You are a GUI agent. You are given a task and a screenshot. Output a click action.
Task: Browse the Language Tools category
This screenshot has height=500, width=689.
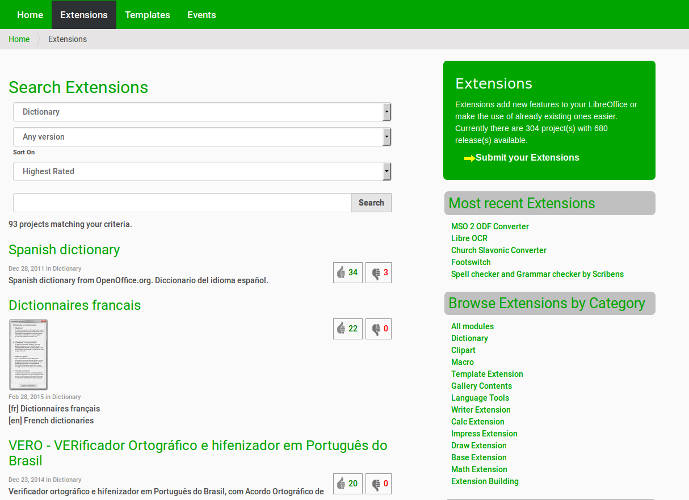[480, 397]
